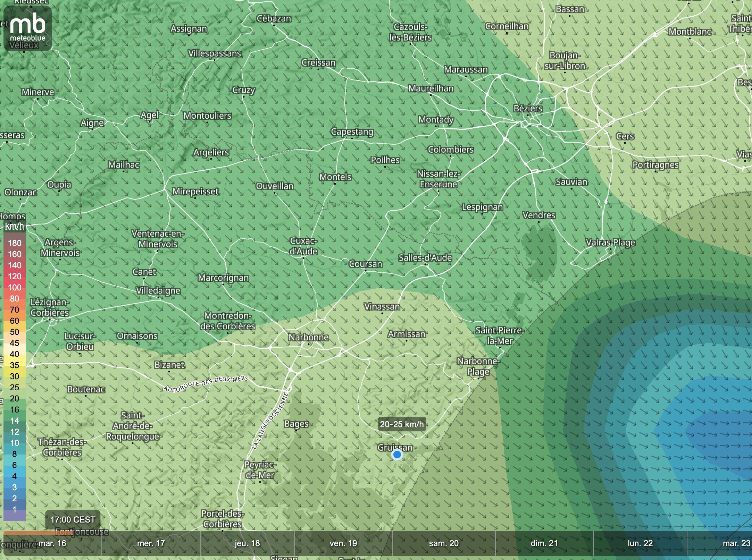Switch to ven. 19 forecast day
This screenshot has height=560, width=752.
pyautogui.click(x=343, y=543)
